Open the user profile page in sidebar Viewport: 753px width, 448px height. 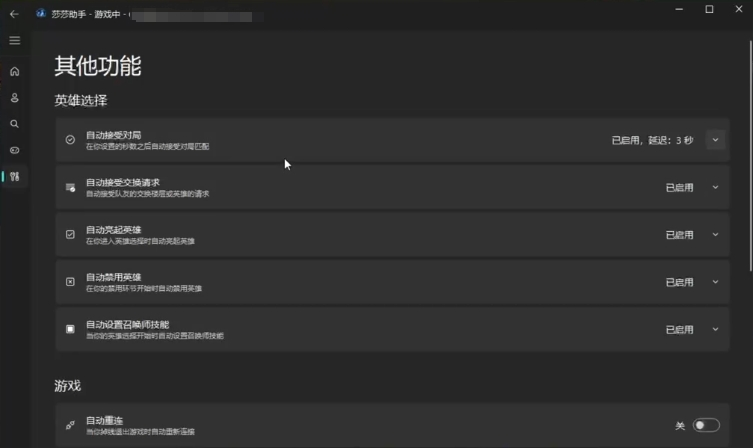click(x=14, y=98)
